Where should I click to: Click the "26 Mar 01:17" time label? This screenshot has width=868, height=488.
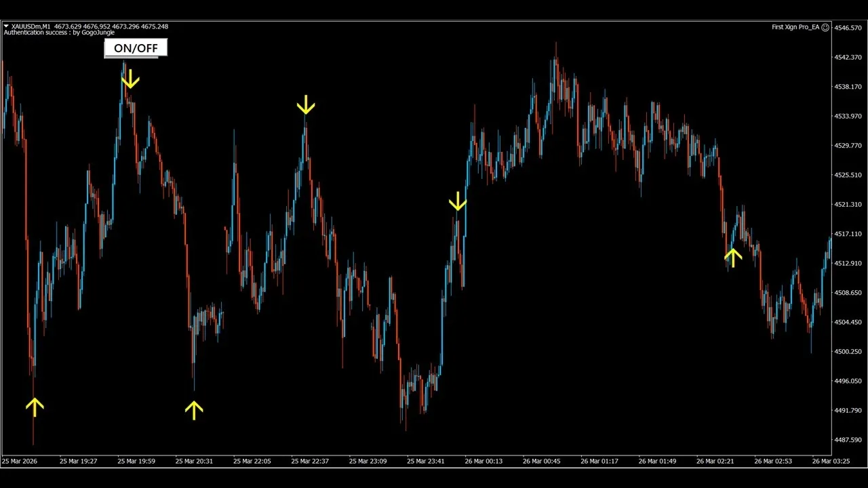tap(599, 462)
